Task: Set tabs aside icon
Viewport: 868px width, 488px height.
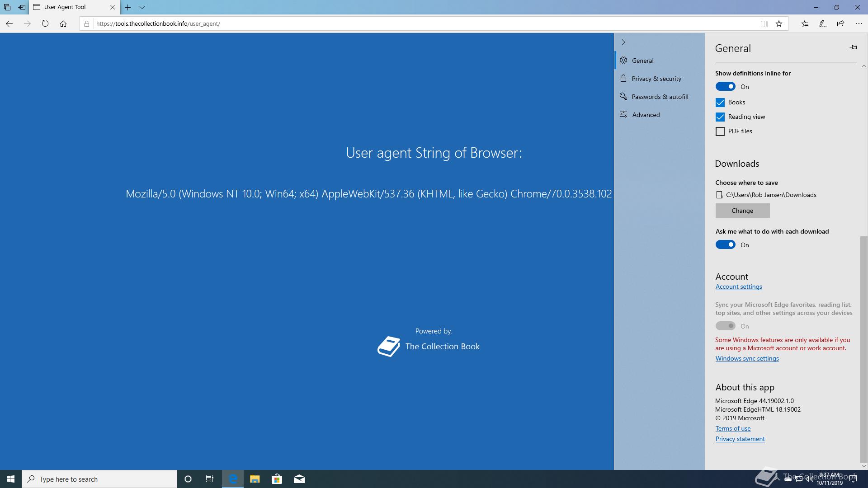Action: tap(22, 7)
